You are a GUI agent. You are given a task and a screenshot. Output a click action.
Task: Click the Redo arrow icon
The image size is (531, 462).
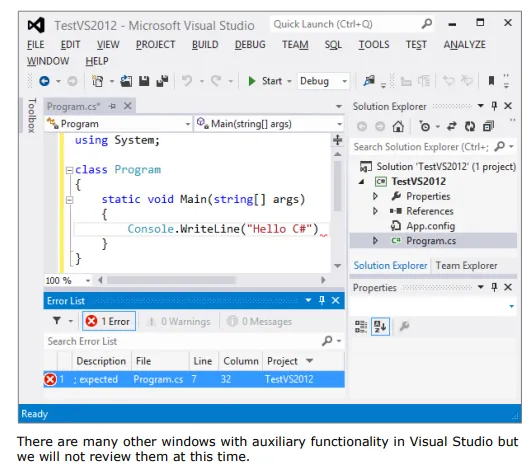216,81
